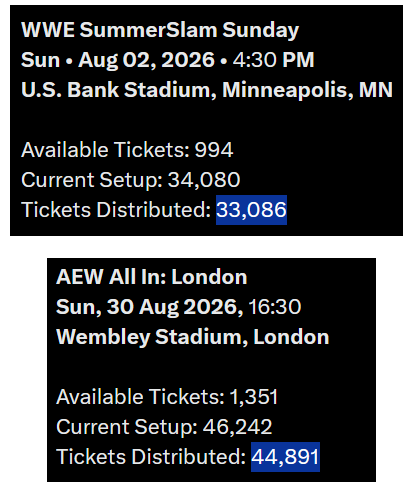Screen dimensions: 412x490
Task: Click the Sun Aug 02, 2026 date line
Action: (x=168, y=60)
